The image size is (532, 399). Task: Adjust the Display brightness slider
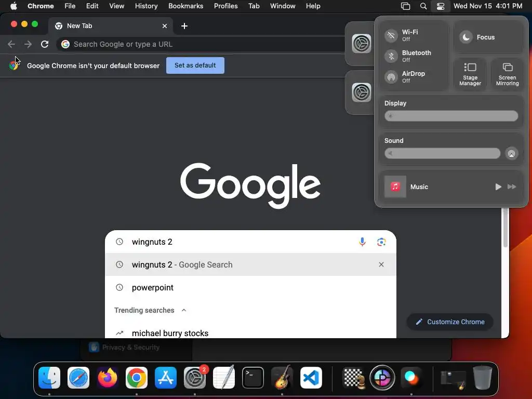click(x=451, y=116)
